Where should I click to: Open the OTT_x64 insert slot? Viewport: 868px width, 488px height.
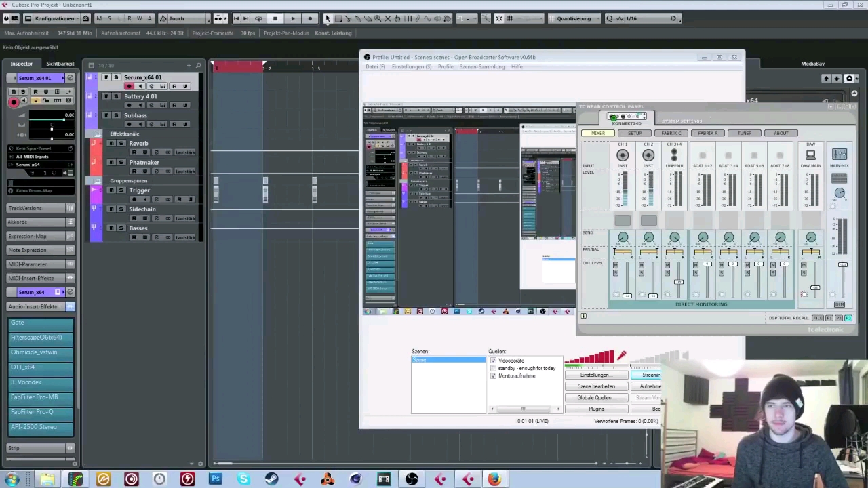tap(41, 367)
